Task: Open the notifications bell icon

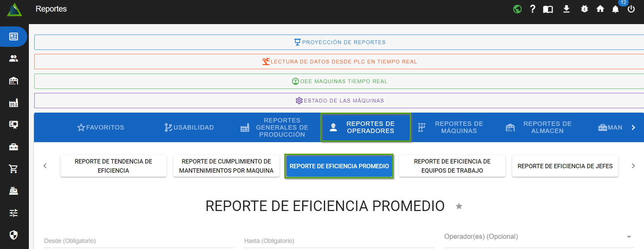Action: click(x=615, y=9)
